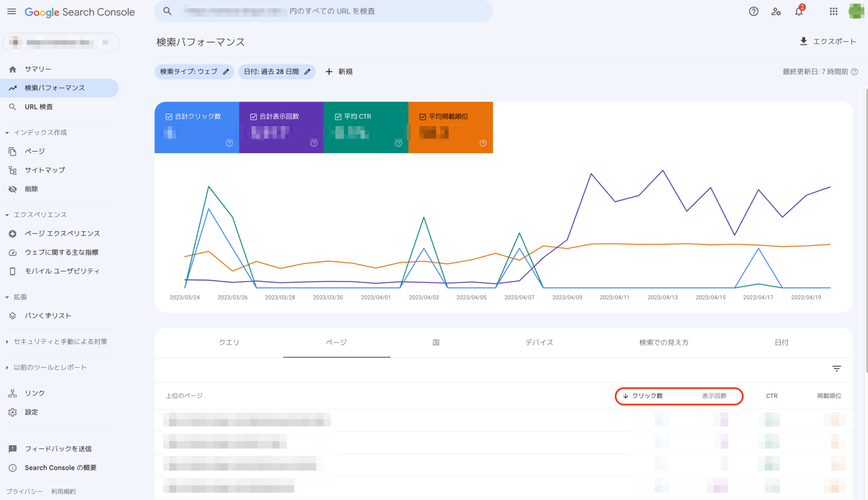Toggle the 合計表示回数 checkbox
868x500 pixels.
coord(254,117)
